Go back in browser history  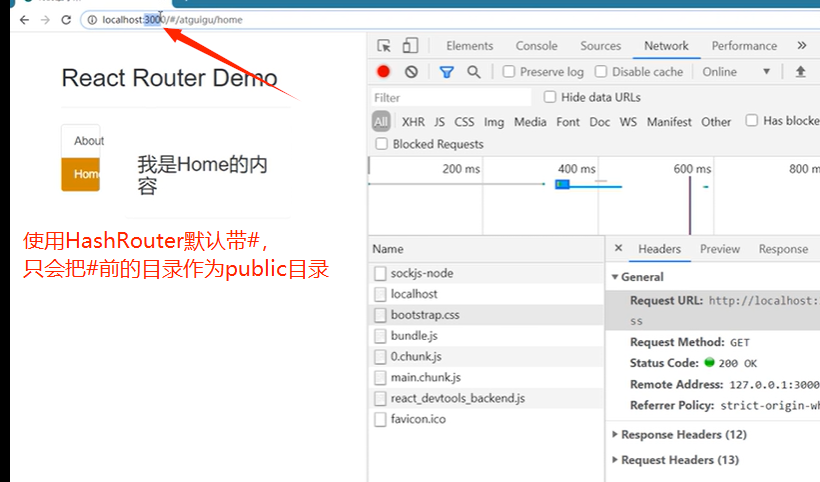click(x=24, y=20)
